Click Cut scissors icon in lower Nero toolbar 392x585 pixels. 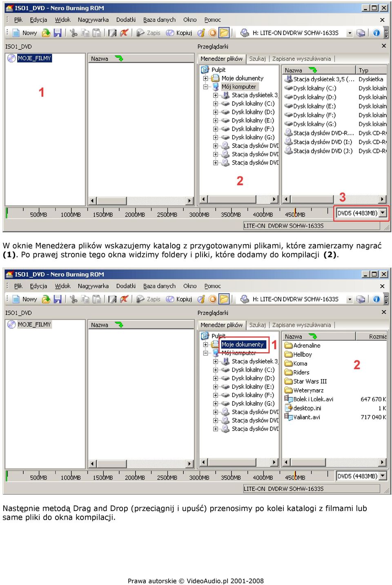tap(73, 299)
